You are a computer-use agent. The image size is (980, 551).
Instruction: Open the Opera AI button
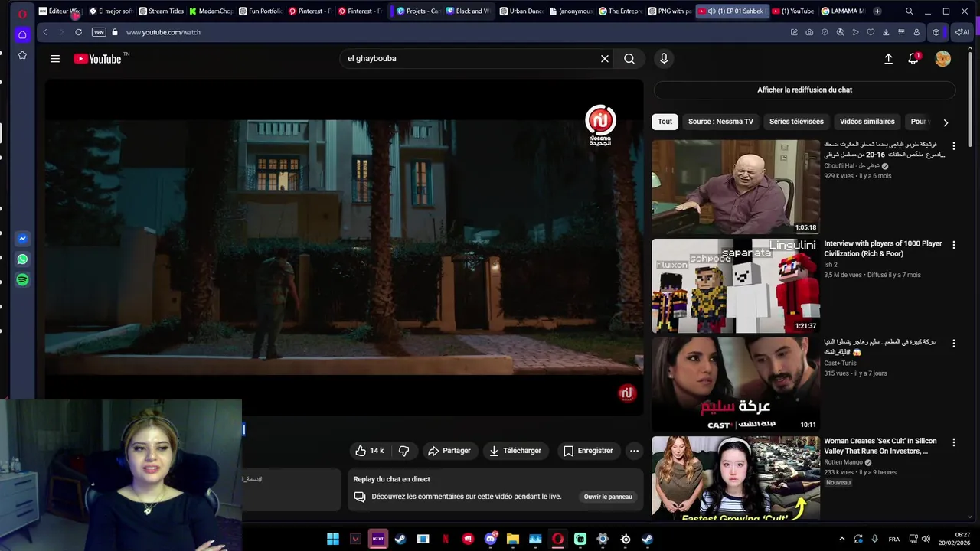(x=962, y=32)
